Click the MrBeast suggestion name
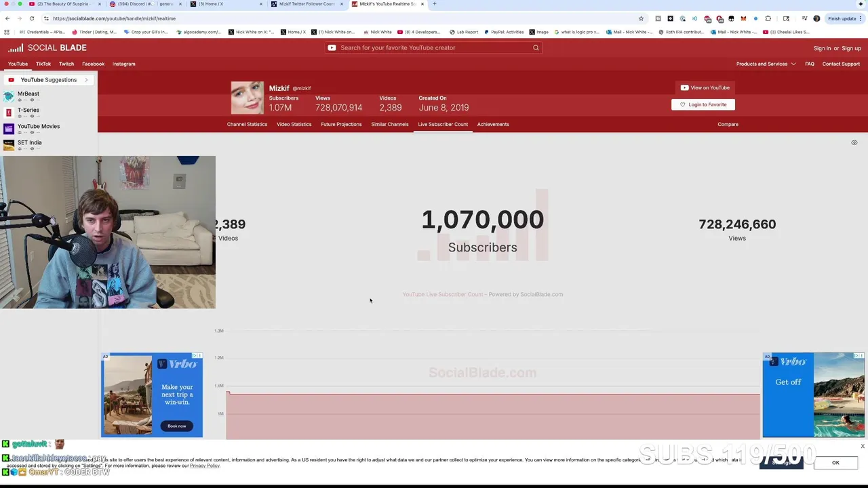 pyautogui.click(x=28, y=94)
